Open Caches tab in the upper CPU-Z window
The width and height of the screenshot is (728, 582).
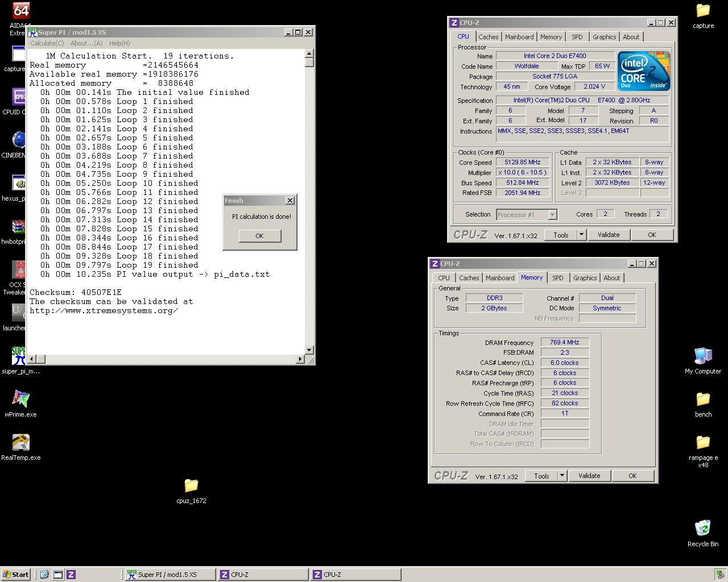[x=488, y=37]
